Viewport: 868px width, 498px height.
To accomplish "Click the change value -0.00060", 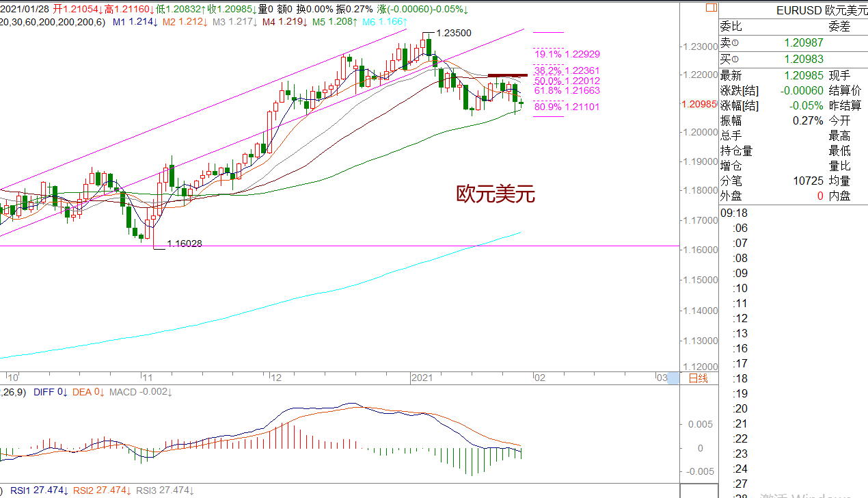I will coord(802,90).
